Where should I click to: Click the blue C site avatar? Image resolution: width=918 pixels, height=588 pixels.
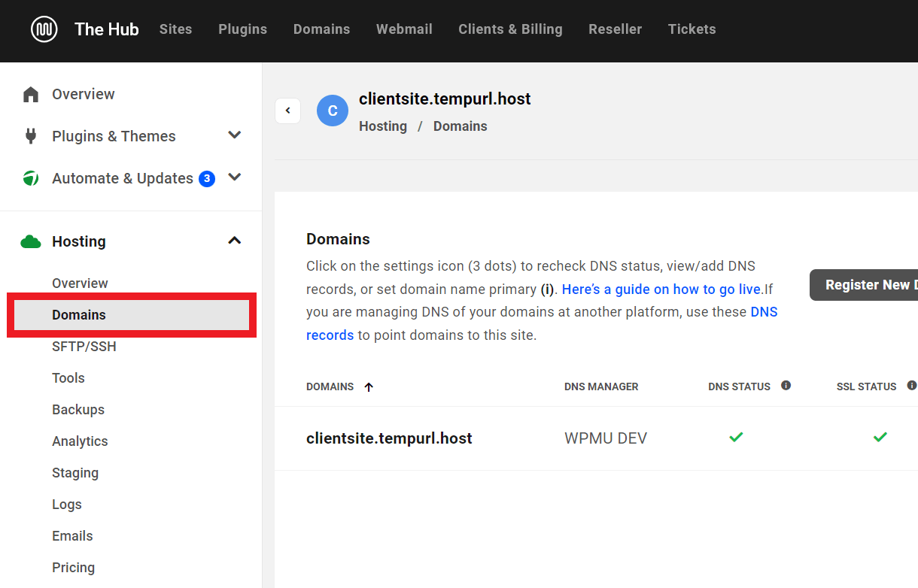tap(333, 111)
